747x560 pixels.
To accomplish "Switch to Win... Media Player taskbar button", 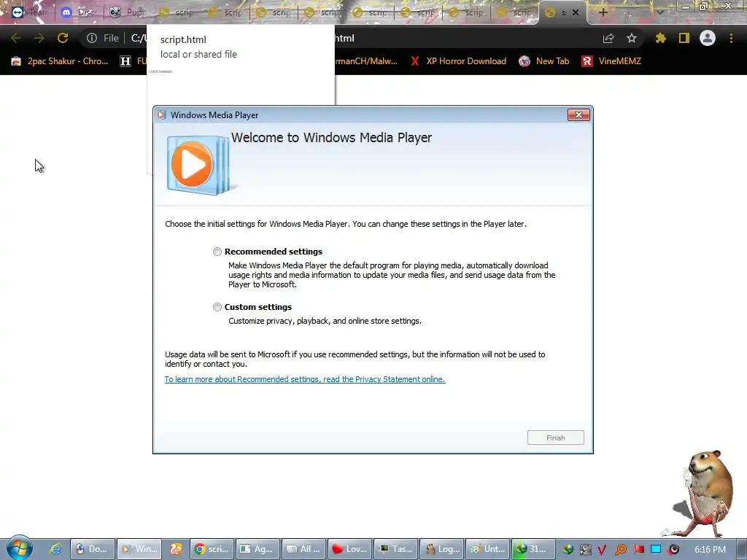I will [139, 549].
